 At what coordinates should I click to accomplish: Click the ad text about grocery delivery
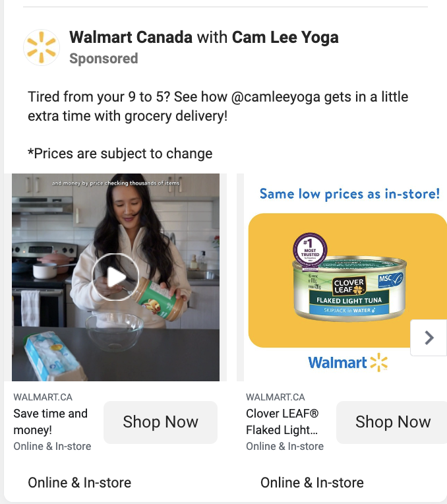pyautogui.click(x=218, y=106)
